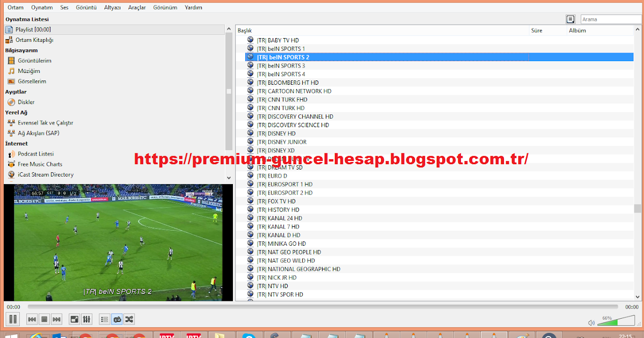
Task: Skip to the next playlist item
Action: pos(57,319)
